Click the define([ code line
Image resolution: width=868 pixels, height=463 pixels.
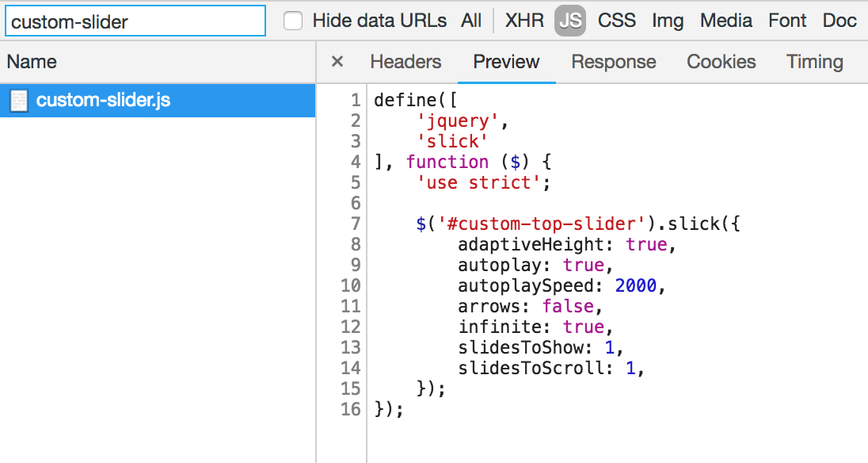(416, 100)
